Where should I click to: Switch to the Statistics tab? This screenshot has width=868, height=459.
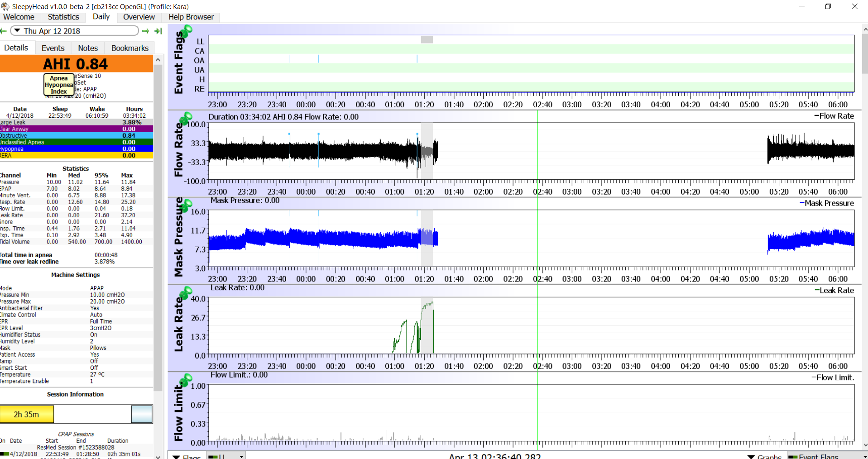63,17
